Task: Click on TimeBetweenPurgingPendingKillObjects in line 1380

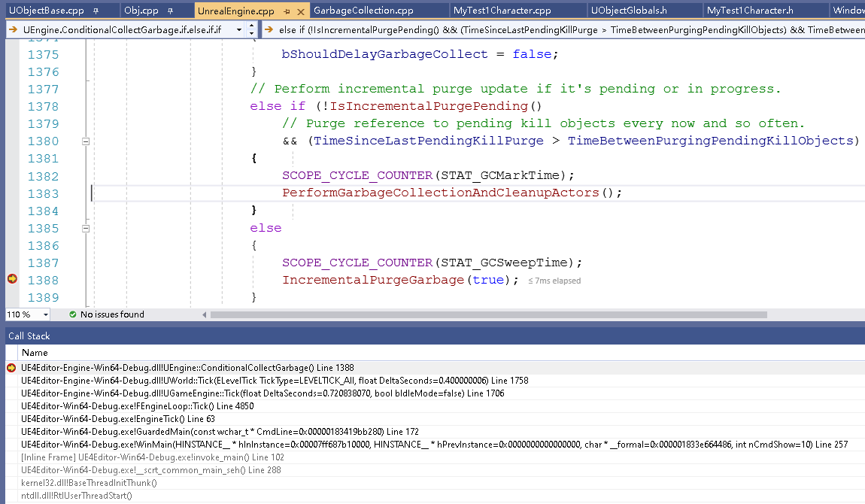Action: 711,141
